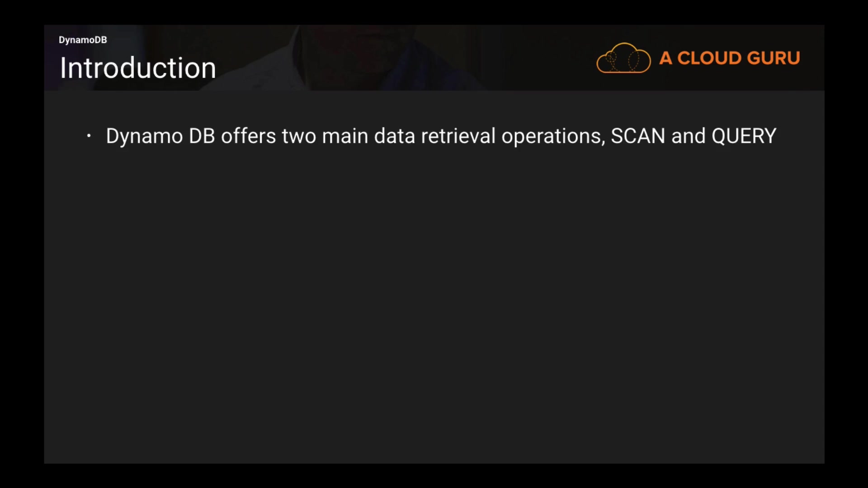Click the word two in the bullet
Screen dimensions: 868x488
coord(299,136)
